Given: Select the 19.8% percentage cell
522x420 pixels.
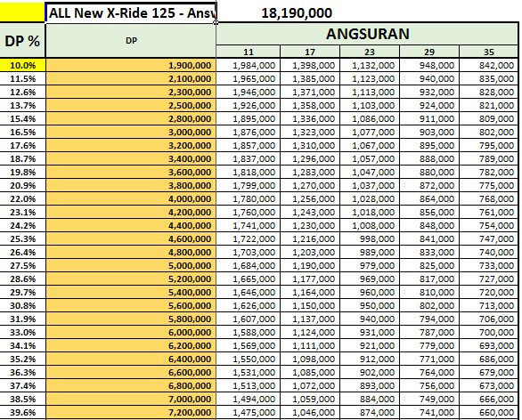Looking at the screenshot, I should [x=22, y=172].
